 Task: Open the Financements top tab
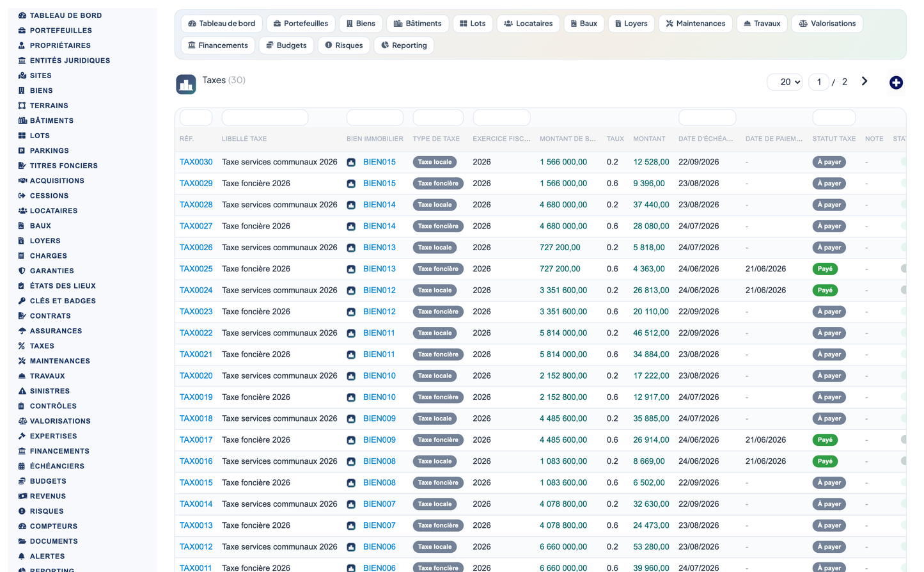coord(218,45)
